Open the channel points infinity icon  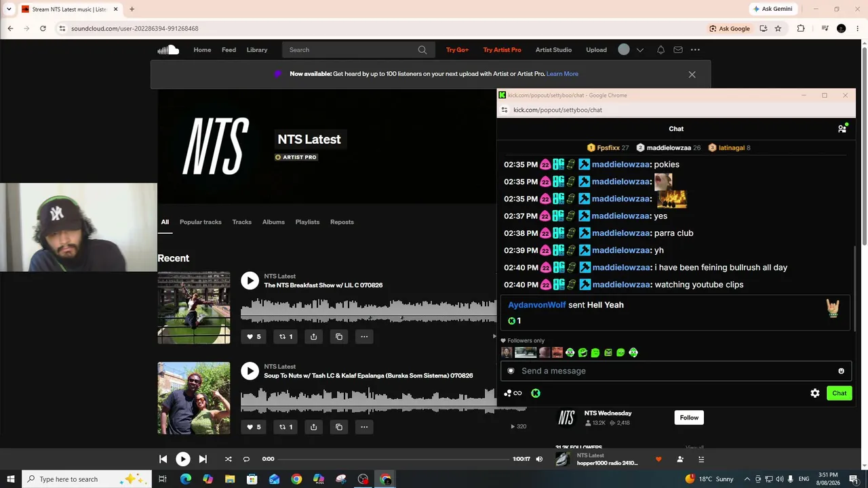click(x=513, y=393)
